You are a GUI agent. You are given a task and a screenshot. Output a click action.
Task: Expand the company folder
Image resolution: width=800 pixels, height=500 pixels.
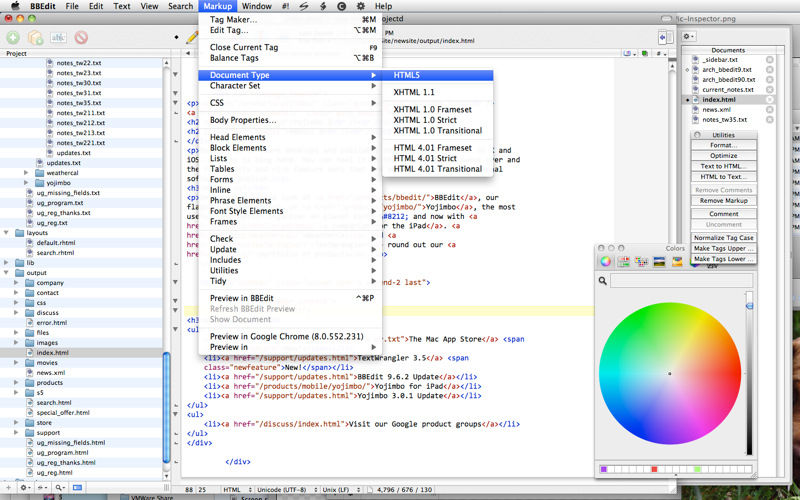(x=16, y=283)
